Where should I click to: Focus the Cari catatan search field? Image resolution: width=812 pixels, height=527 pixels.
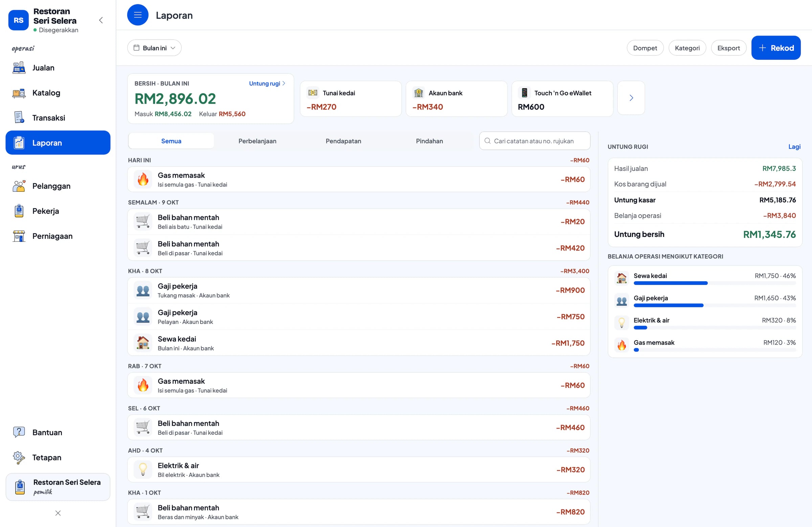point(535,141)
